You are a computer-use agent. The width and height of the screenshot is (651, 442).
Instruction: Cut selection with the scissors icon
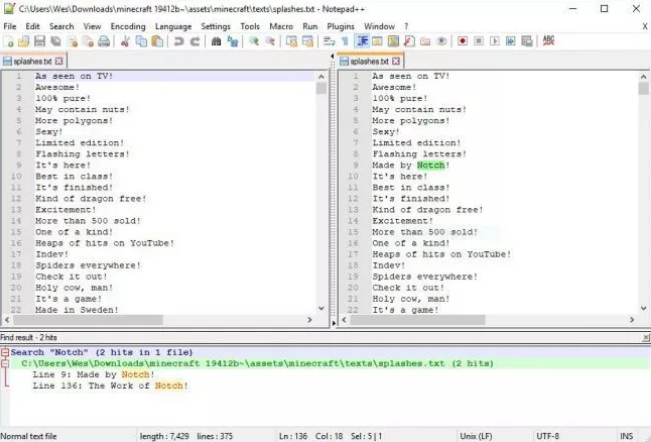click(x=125, y=41)
